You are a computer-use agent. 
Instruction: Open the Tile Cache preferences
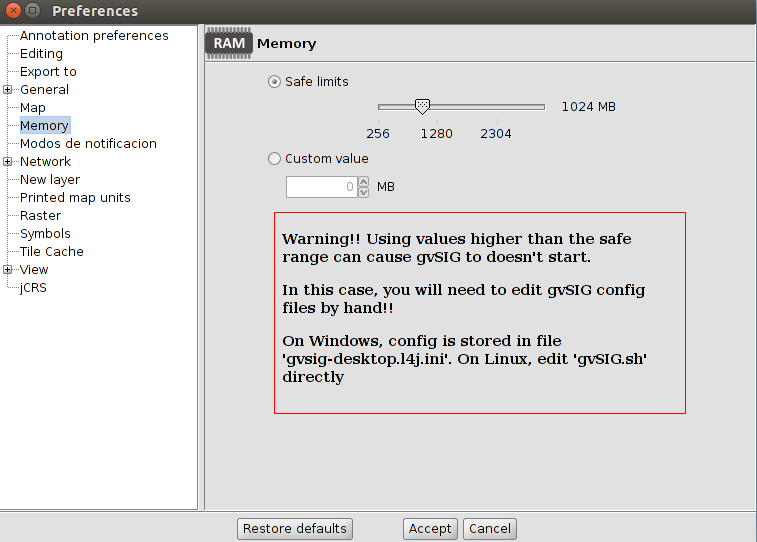pos(52,252)
